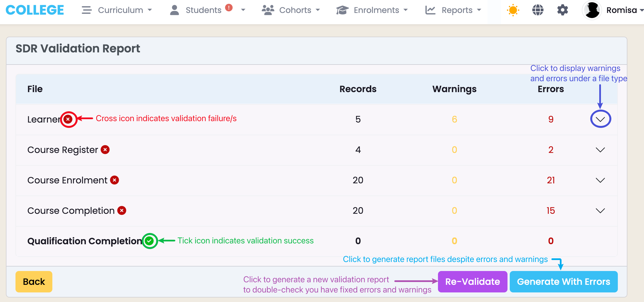Click the cross icon beside Course Enrolment
Viewport: 644px width, 302px height.
pos(115,180)
